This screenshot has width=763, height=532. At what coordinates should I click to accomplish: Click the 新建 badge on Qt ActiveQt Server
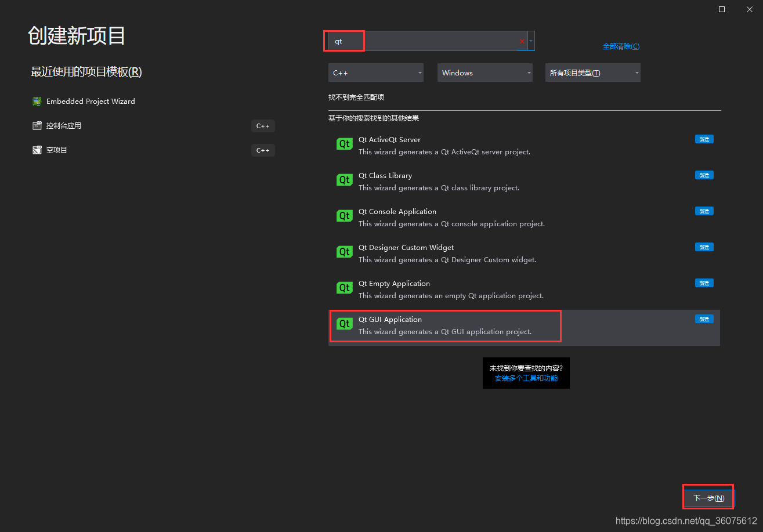click(x=704, y=139)
